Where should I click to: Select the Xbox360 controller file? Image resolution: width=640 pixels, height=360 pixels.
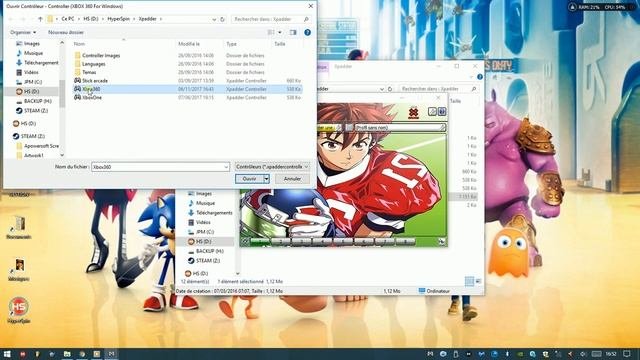[x=188, y=89]
